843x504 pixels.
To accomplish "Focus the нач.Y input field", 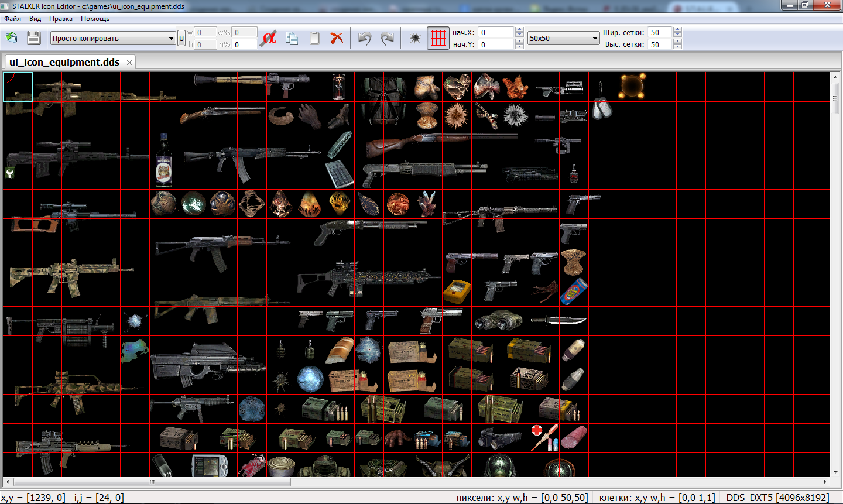I will pos(496,44).
